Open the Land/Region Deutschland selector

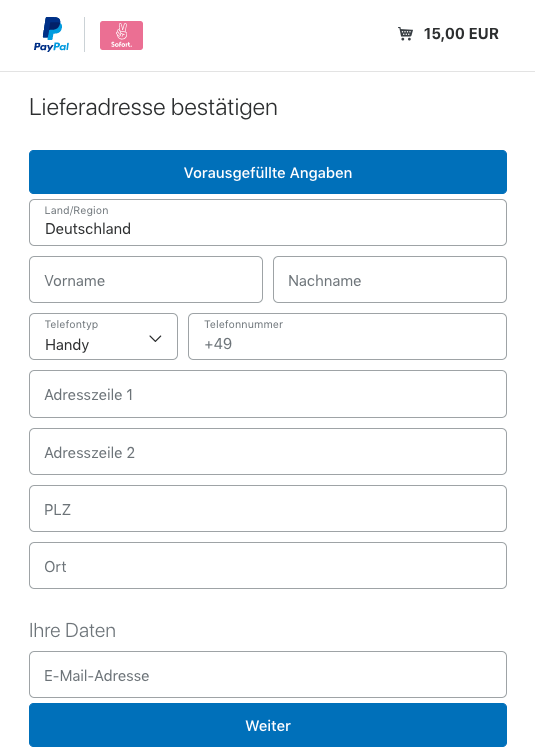(268, 223)
